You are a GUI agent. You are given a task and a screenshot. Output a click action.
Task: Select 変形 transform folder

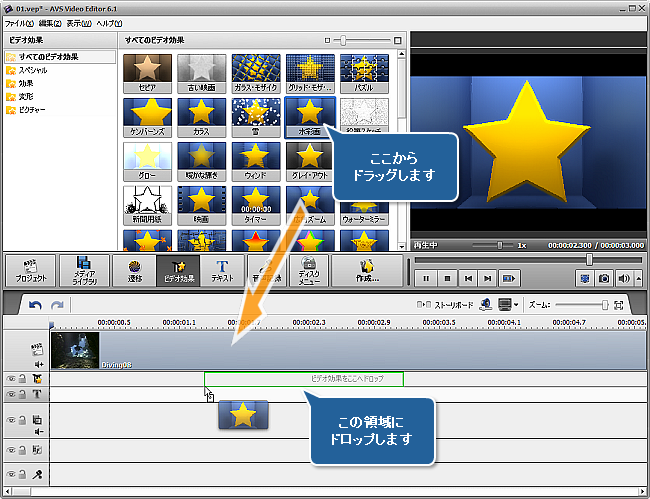click(26, 97)
